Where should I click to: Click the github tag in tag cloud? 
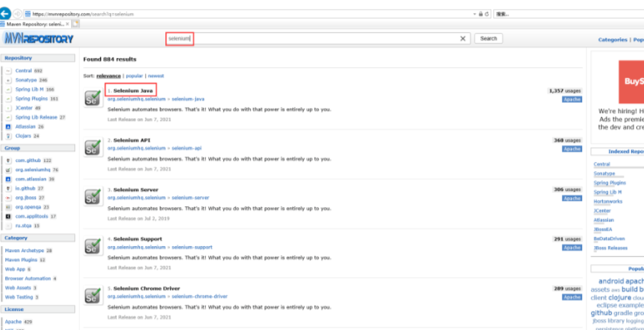(x=601, y=312)
